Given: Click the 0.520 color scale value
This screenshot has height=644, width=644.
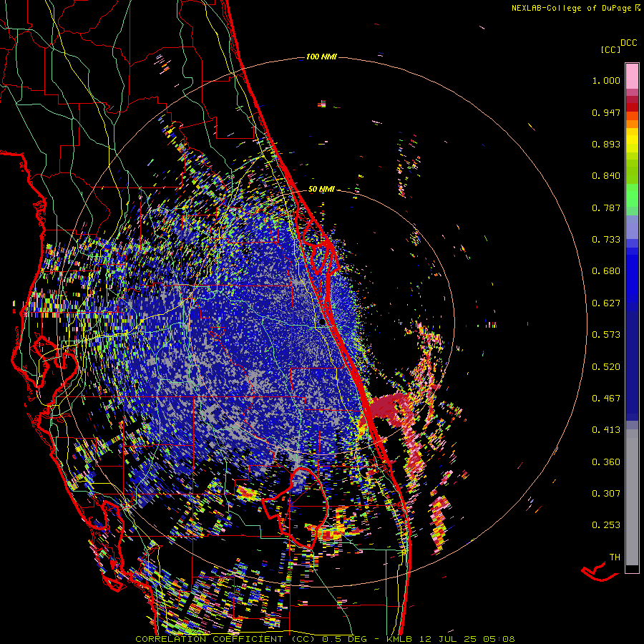Looking at the screenshot, I should pos(606,367).
